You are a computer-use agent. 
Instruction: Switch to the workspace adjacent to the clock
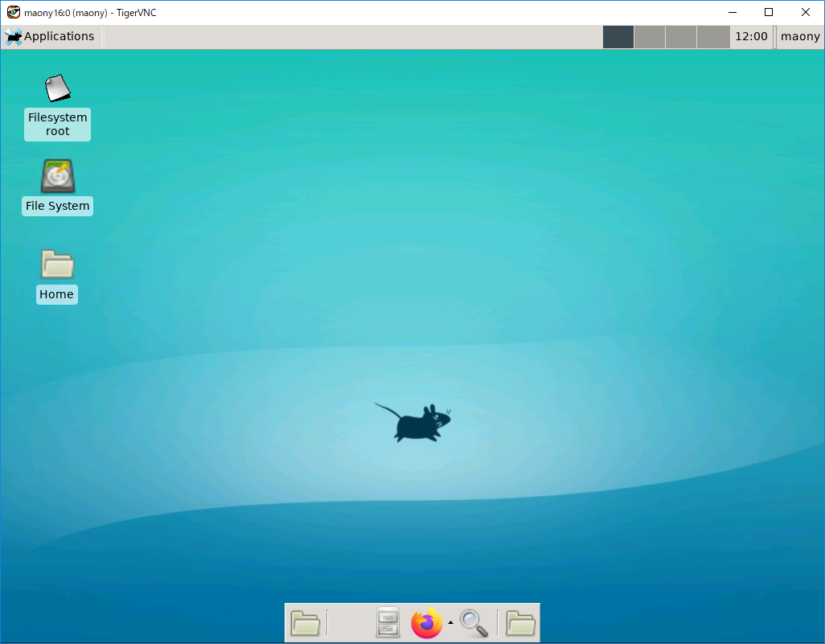pyautogui.click(x=713, y=37)
